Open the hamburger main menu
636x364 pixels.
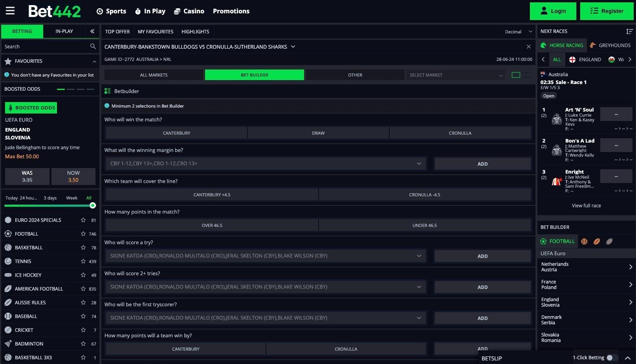tap(10, 11)
